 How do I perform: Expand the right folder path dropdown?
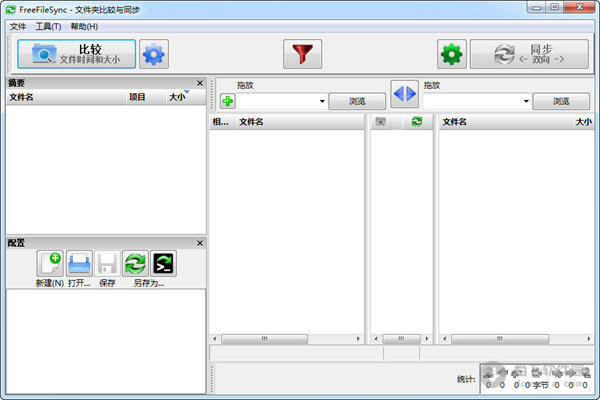525,101
